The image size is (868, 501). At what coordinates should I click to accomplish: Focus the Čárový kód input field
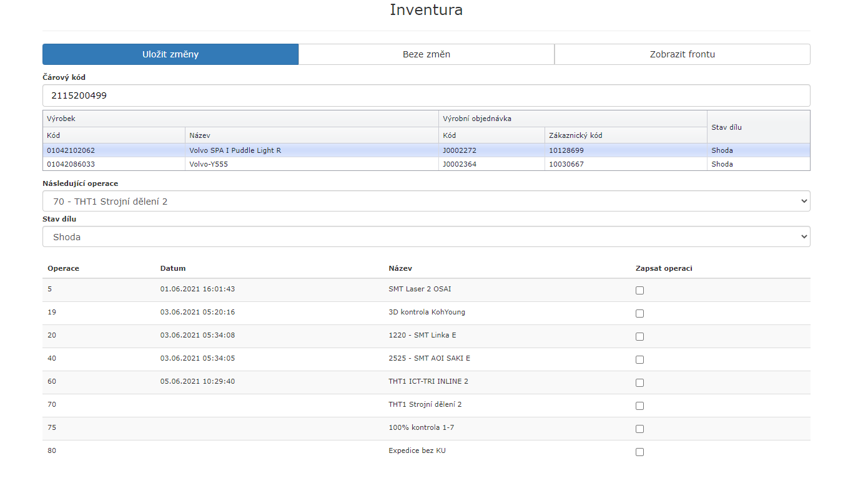[x=426, y=95]
